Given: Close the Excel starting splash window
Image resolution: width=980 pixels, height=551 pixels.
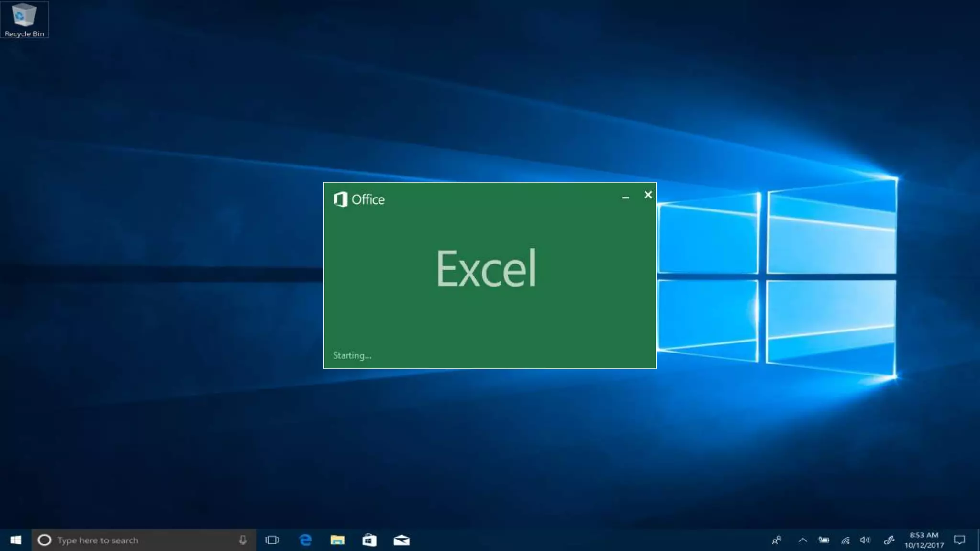Looking at the screenshot, I should click(x=648, y=195).
